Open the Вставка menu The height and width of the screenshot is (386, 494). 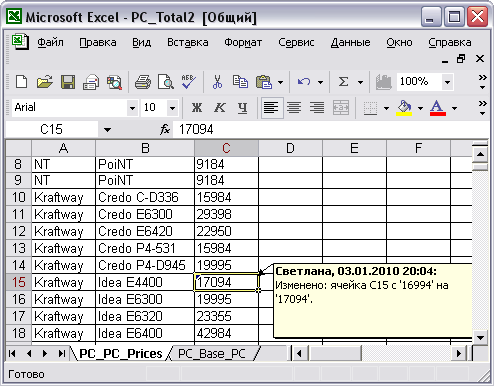[x=188, y=42]
